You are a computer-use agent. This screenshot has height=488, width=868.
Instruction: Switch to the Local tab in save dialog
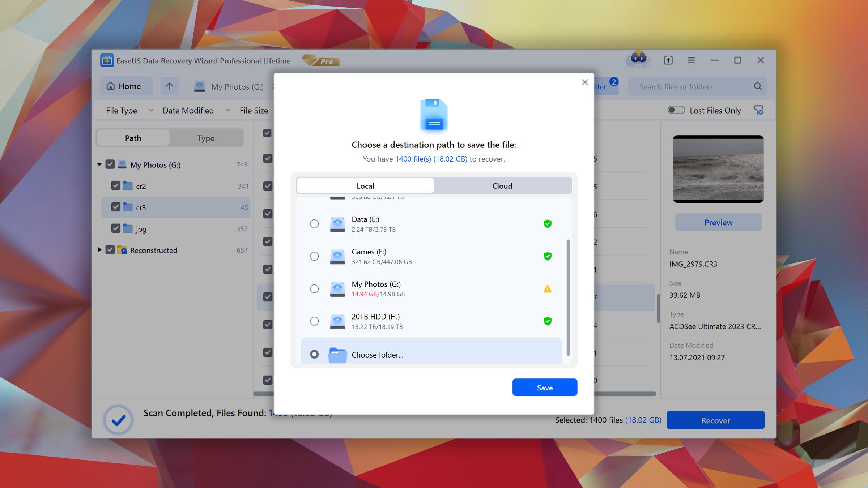click(x=365, y=185)
